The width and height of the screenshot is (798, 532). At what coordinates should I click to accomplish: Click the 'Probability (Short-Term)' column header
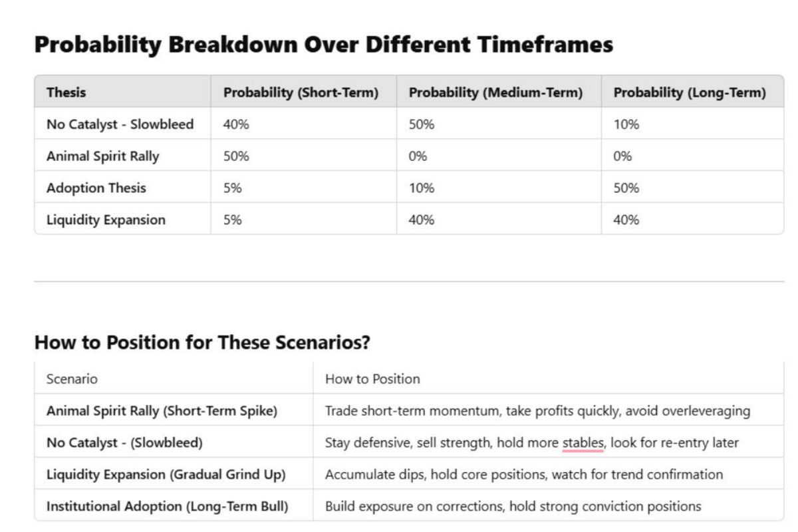pos(301,92)
